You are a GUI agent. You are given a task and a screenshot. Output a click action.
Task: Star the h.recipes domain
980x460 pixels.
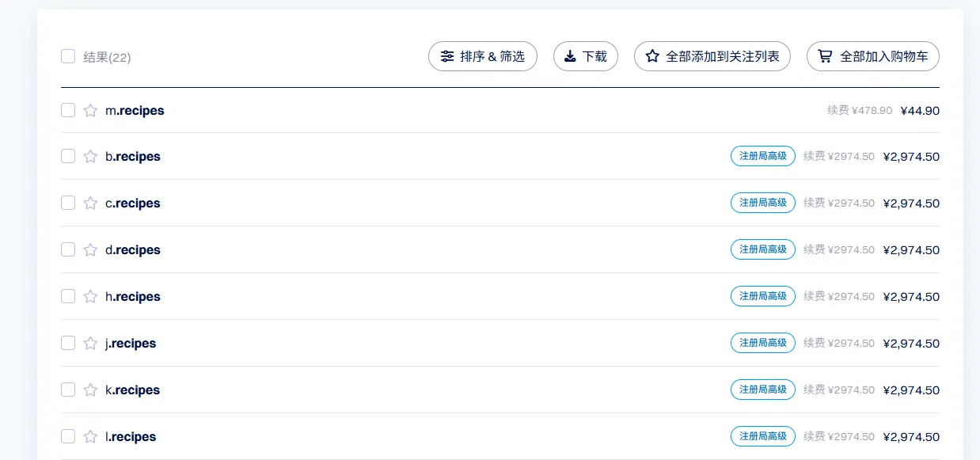click(x=90, y=296)
